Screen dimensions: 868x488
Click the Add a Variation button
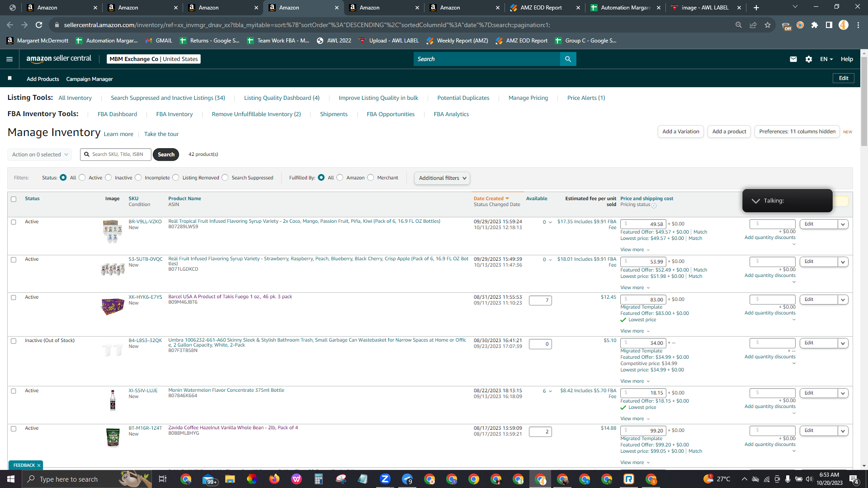point(680,131)
